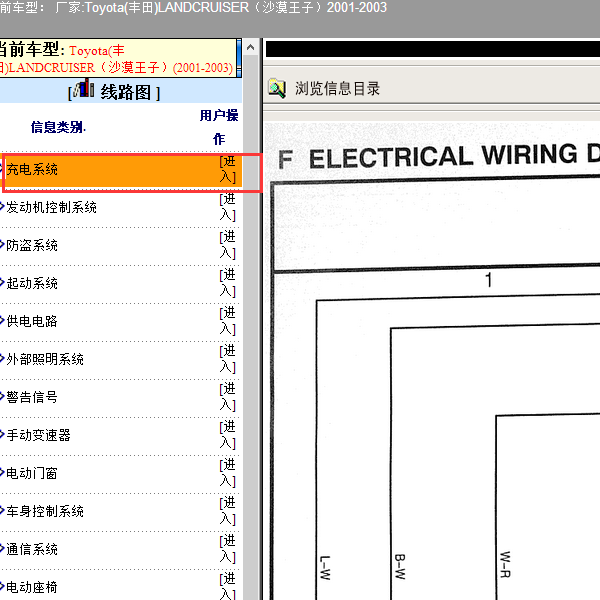Click 进入 for 充电系统
Viewport: 600px width, 600px height.
click(x=228, y=169)
